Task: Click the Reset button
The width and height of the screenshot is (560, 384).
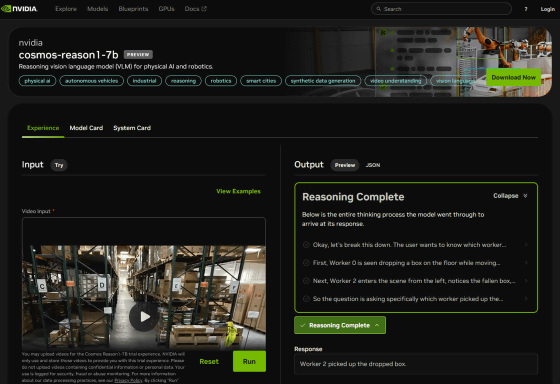Action: point(209,361)
